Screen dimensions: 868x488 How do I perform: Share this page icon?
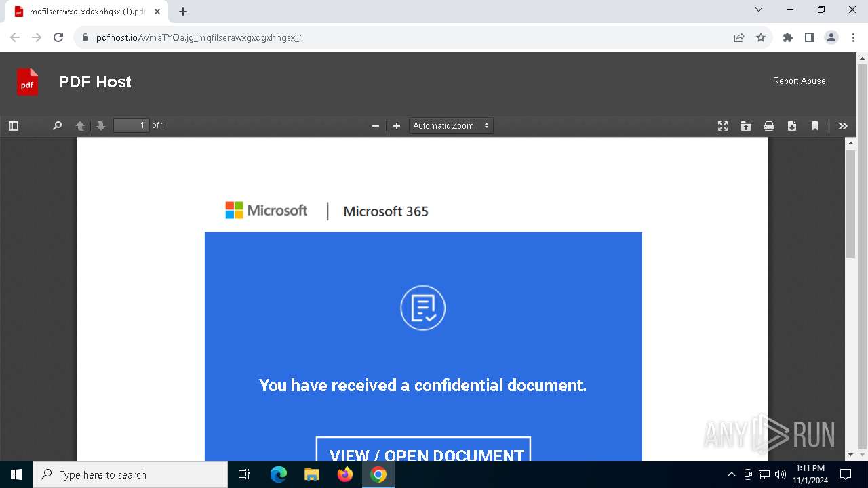coord(739,37)
